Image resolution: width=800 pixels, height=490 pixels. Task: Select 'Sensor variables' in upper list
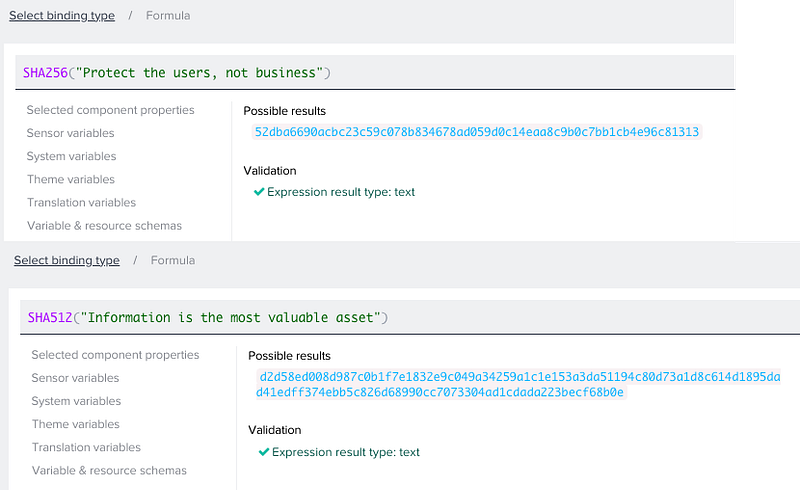(x=70, y=133)
